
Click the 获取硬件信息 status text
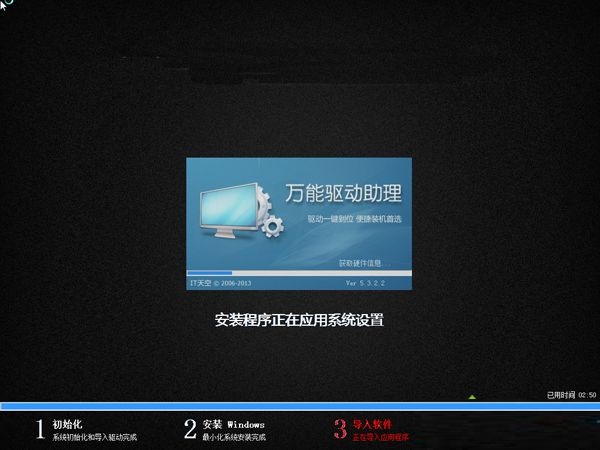click(360, 263)
